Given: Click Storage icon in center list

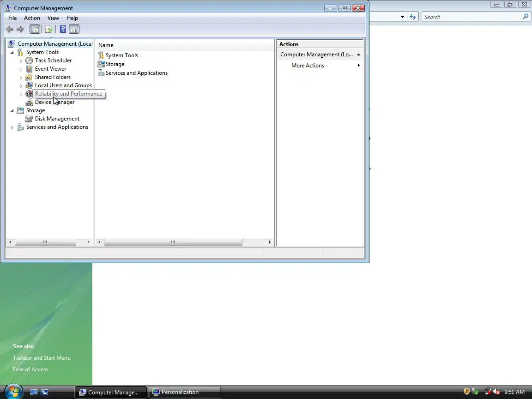Looking at the screenshot, I should (101, 64).
